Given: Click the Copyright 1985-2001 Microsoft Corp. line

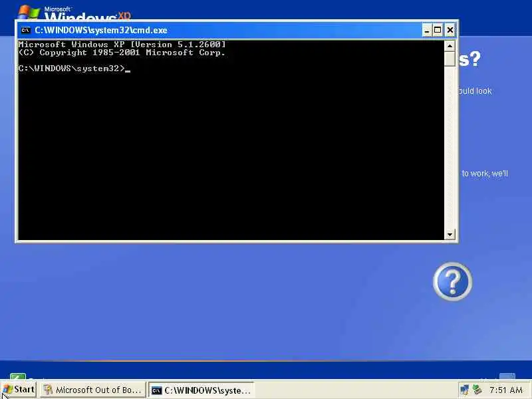Looking at the screenshot, I should click(x=122, y=53).
